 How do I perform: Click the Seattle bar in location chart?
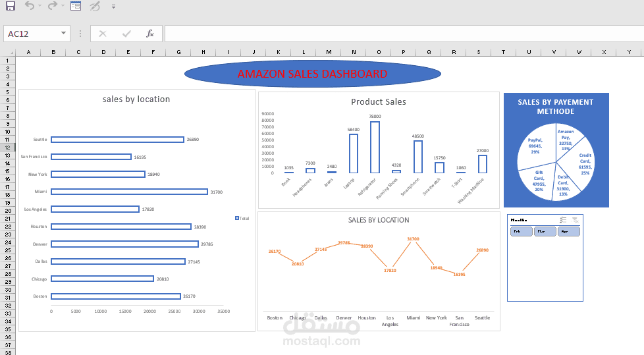(x=117, y=140)
